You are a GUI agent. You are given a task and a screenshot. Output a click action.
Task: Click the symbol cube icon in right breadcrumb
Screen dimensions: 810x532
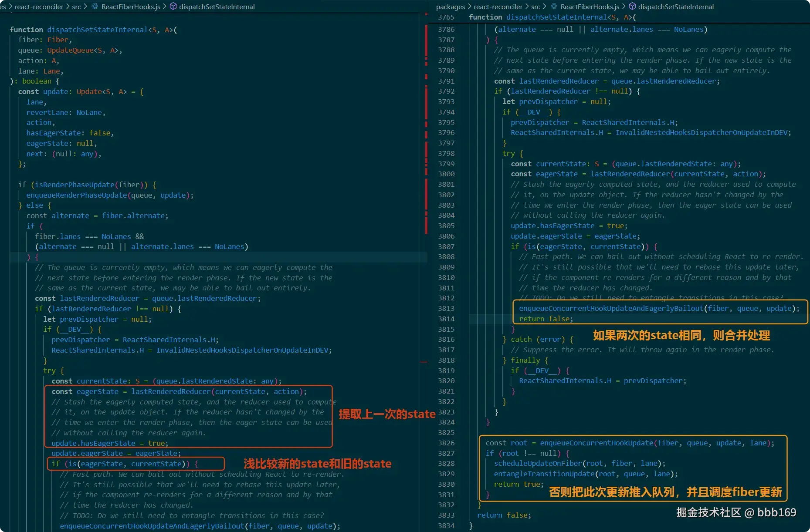pyautogui.click(x=633, y=7)
